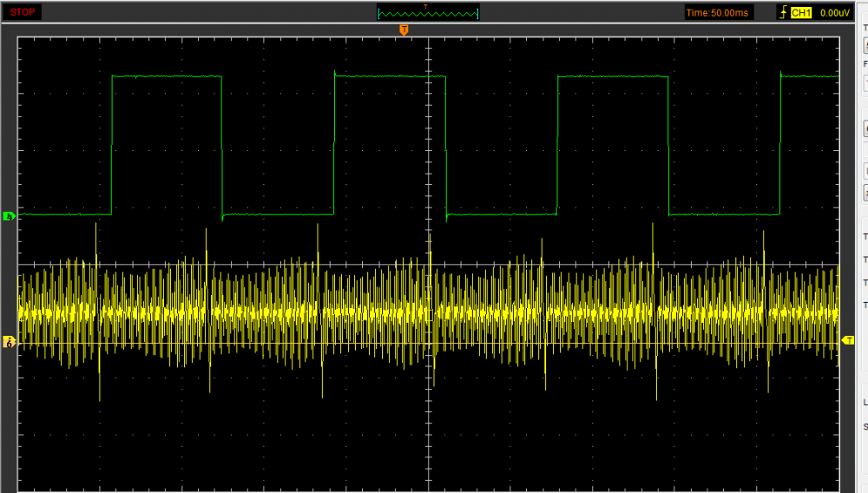868x493 pixels.
Task: Click the rightmost tall yellow spike peak
Action: pos(763,233)
